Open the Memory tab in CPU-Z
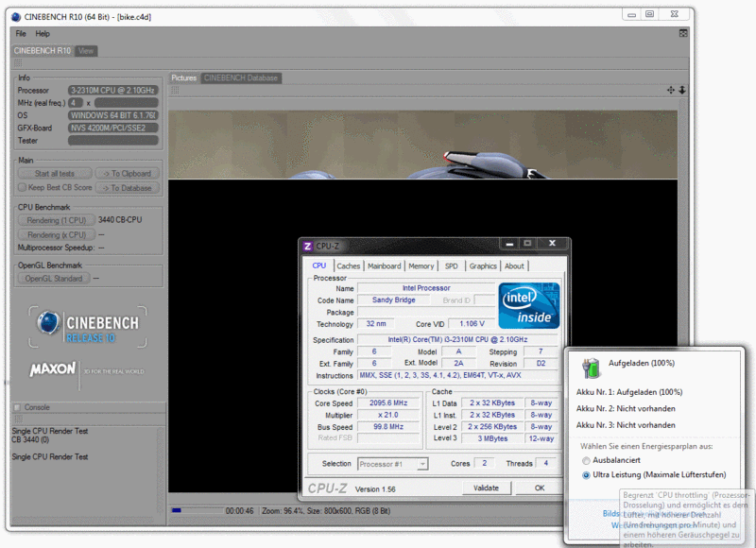The width and height of the screenshot is (756, 548). (421, 266)
